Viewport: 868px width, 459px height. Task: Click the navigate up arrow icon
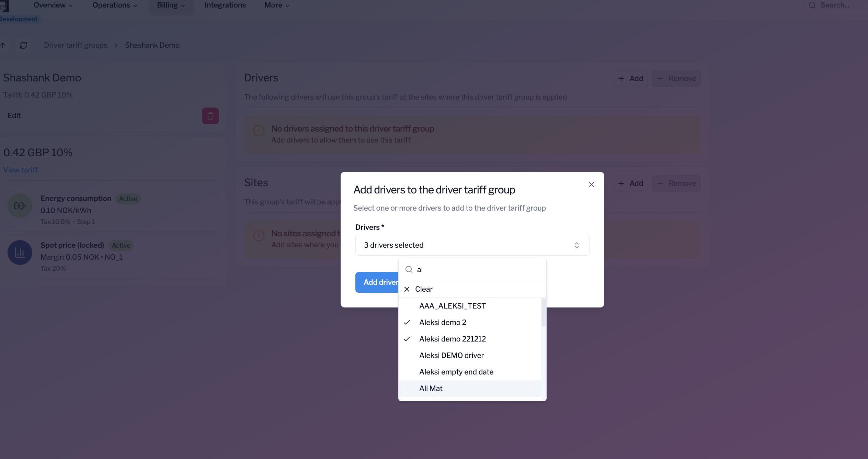(3, 45)
